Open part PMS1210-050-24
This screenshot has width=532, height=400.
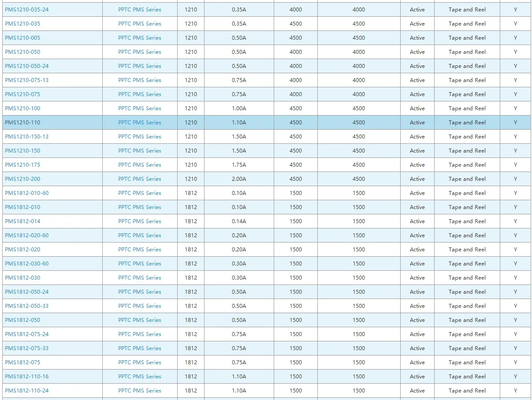pos(27,66)
